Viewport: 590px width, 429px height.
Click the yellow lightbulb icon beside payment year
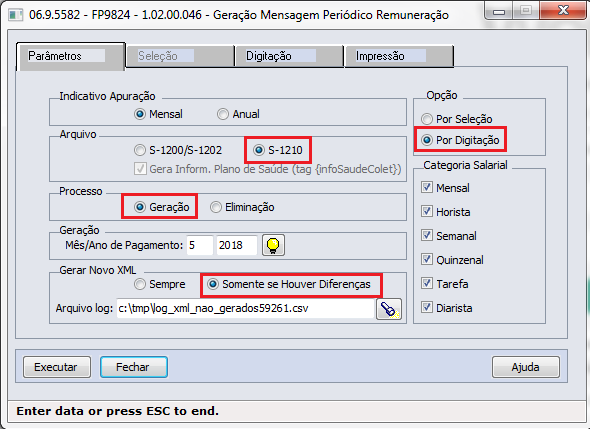[x=273, y=245]
